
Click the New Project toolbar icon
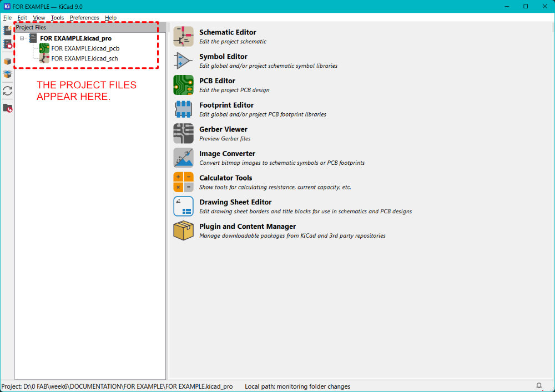(x=7, y=31)
